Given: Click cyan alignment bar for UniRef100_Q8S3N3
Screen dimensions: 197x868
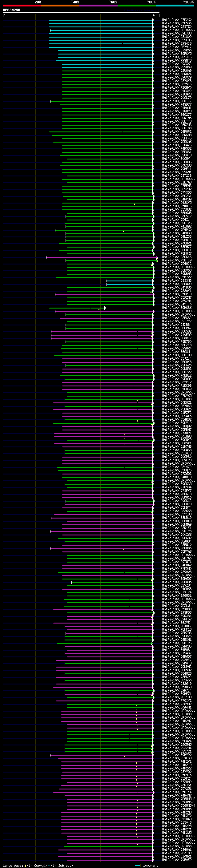Looking at the screenshot, I should (x=130, y=281).
